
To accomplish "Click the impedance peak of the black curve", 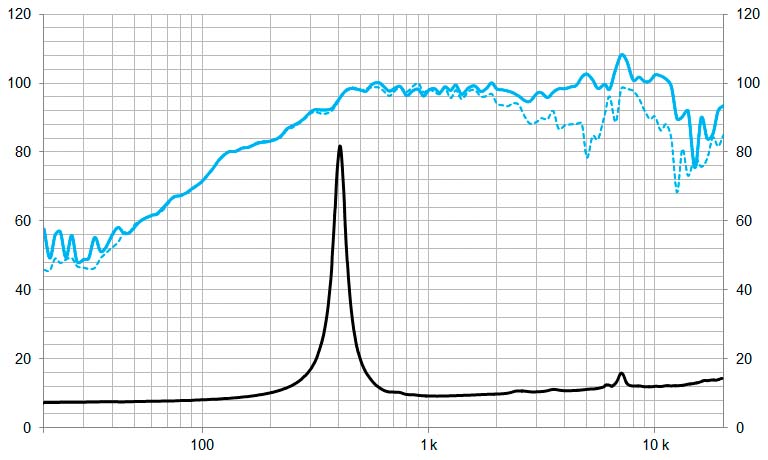I will 339,146.
